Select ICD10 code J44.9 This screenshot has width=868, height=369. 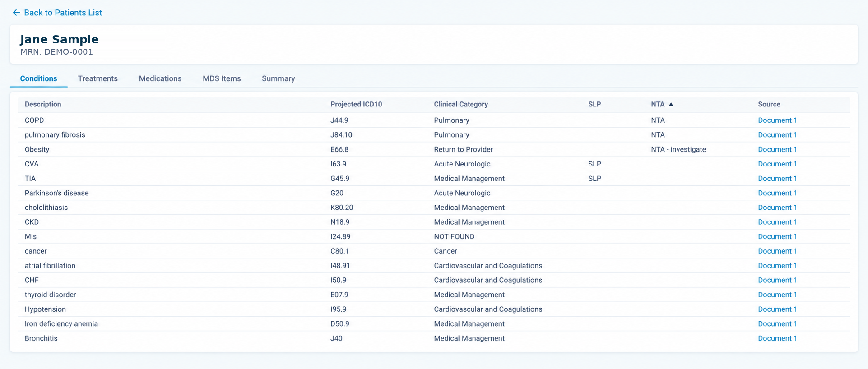click(x=339, y=120)
